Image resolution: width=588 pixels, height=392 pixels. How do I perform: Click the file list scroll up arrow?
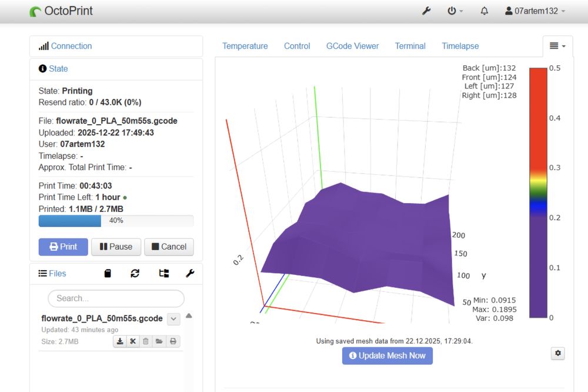(x=189, y=315)
